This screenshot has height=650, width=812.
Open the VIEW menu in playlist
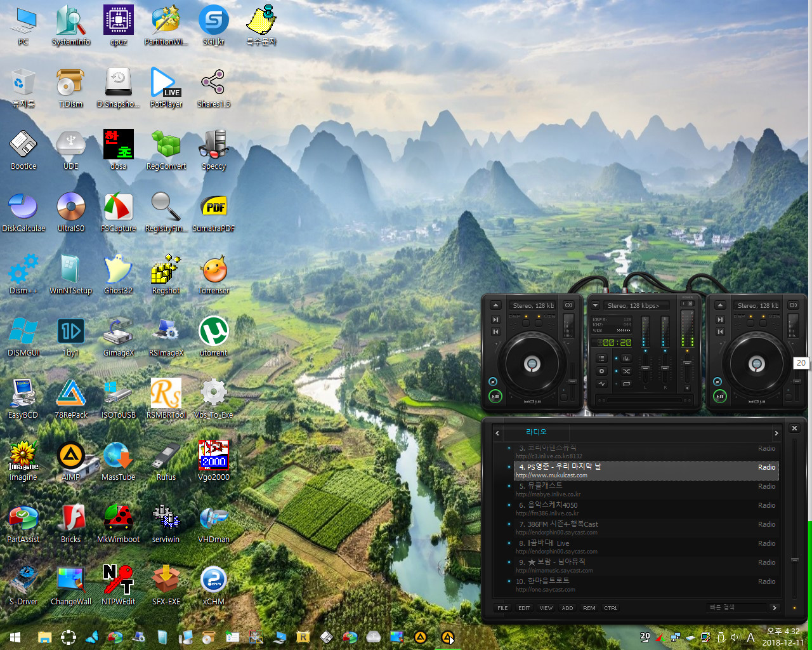coord(546,608)
